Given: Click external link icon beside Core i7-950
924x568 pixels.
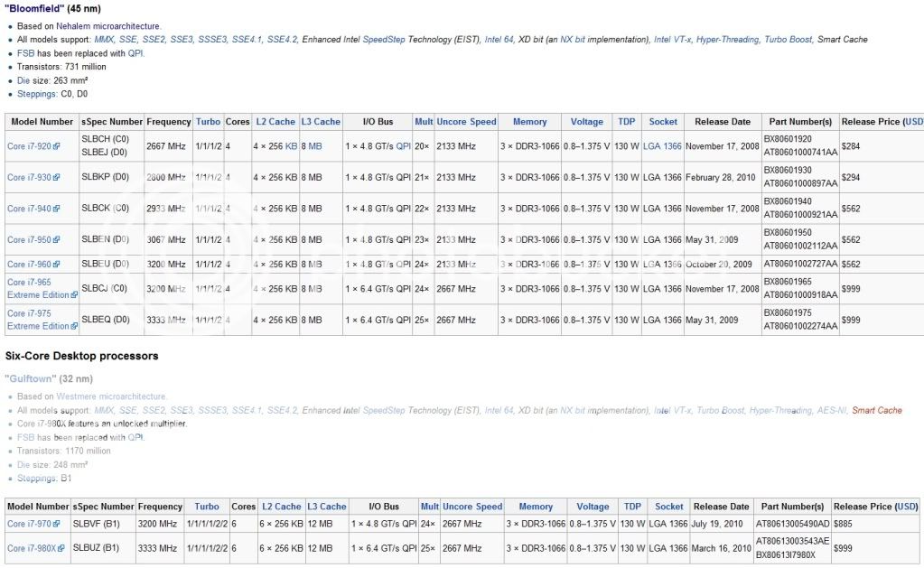Looking at the screenshot, I should tap(56, 240).
